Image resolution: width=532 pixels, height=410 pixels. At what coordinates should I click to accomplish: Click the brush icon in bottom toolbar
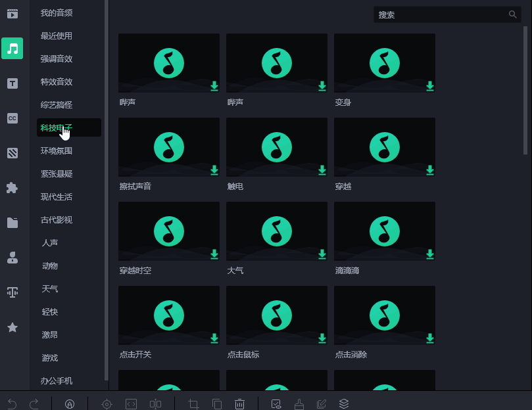point(299,404)
